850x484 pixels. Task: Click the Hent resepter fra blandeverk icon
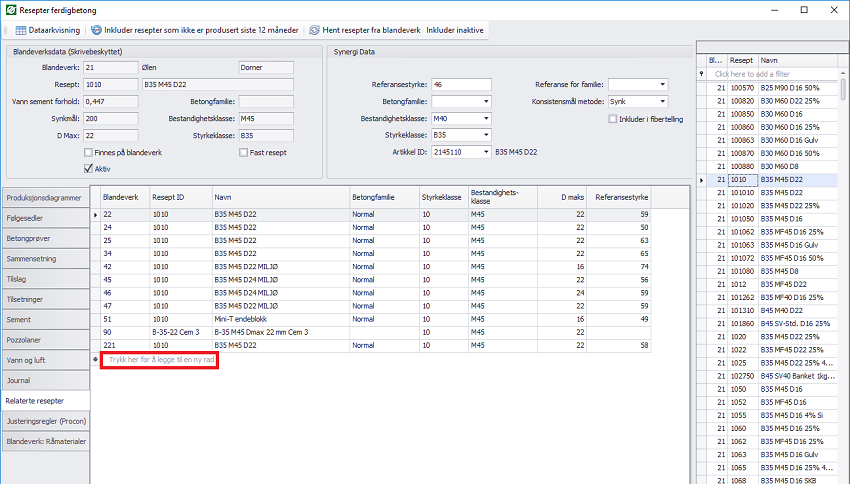[315, 30]
